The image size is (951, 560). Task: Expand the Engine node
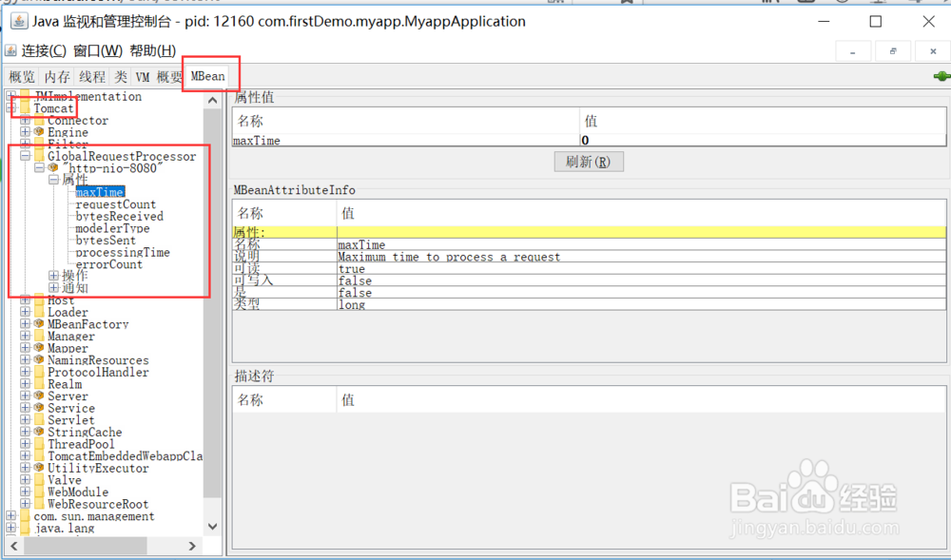[x=25, y=131]
